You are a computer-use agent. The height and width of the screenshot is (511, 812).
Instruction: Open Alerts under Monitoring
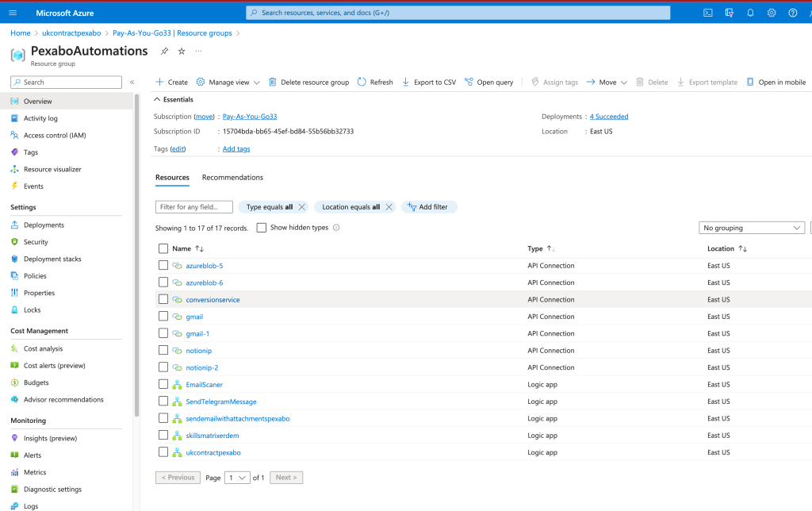point(32,455)
